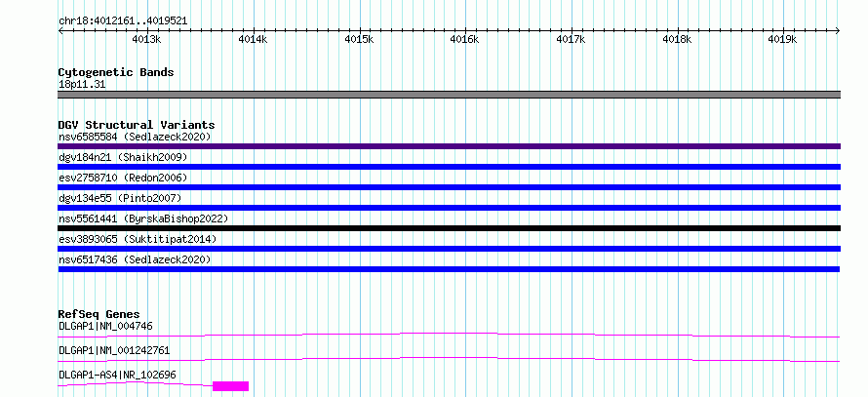Click the left arrow of the ruler
Screen dimensions: 868x397
(x=60, y=31)
